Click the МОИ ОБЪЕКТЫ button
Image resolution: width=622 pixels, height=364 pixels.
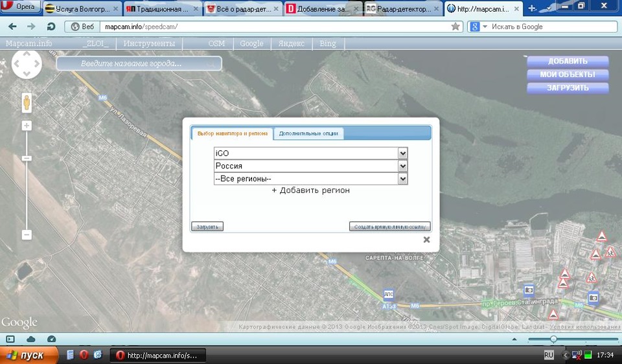tap(568, 74)
